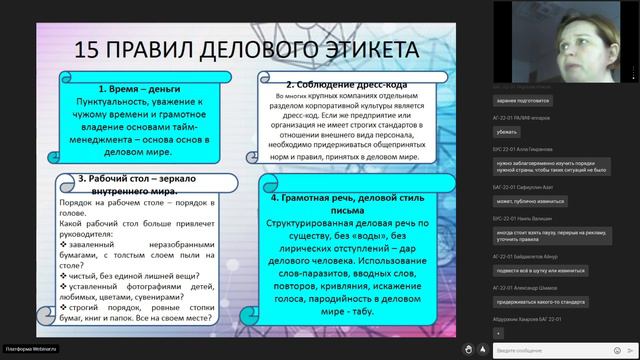640x360 pixels.
Task: Open the three-dot menu on presenter video
Action: (633, 72)
